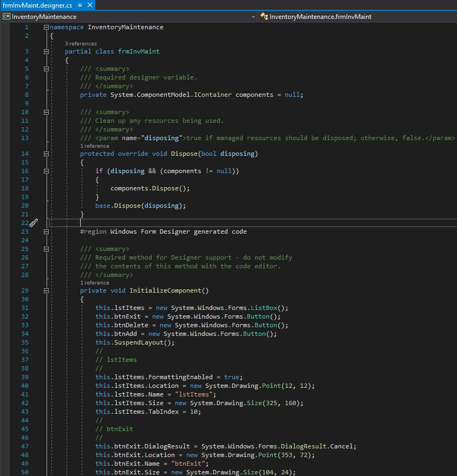Click the class icon beside InventoryMaintenance.frmInvMaint
The height and width of the screenshot is (476, 457).
(265, 16)
